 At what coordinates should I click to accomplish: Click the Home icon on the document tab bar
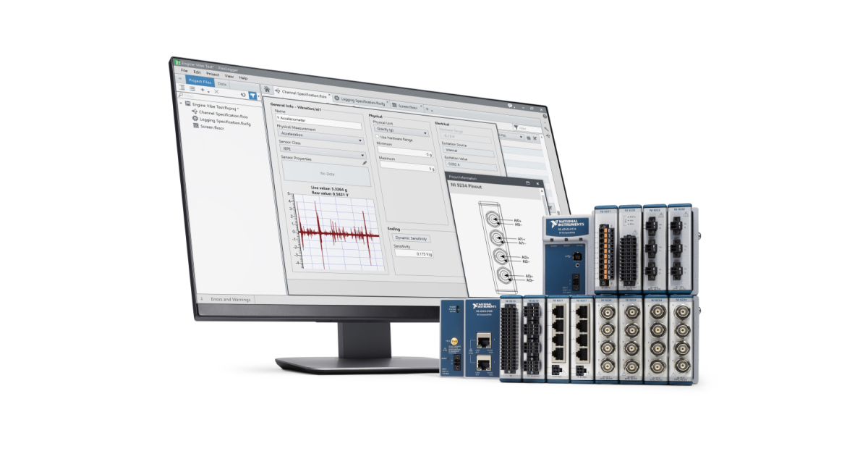pos(268,89)
